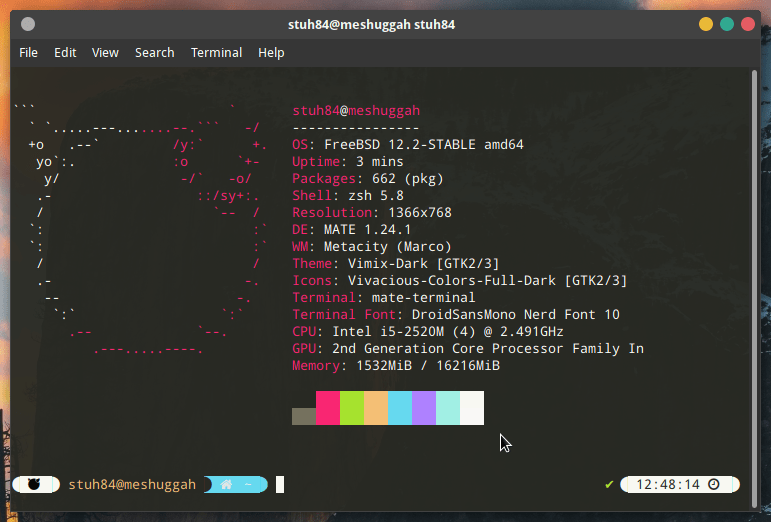Click the GPU '2nd Generation Core Processor' line
Image resolution: width=771 pixels, height=522 pixels.
tap(468, 348)
